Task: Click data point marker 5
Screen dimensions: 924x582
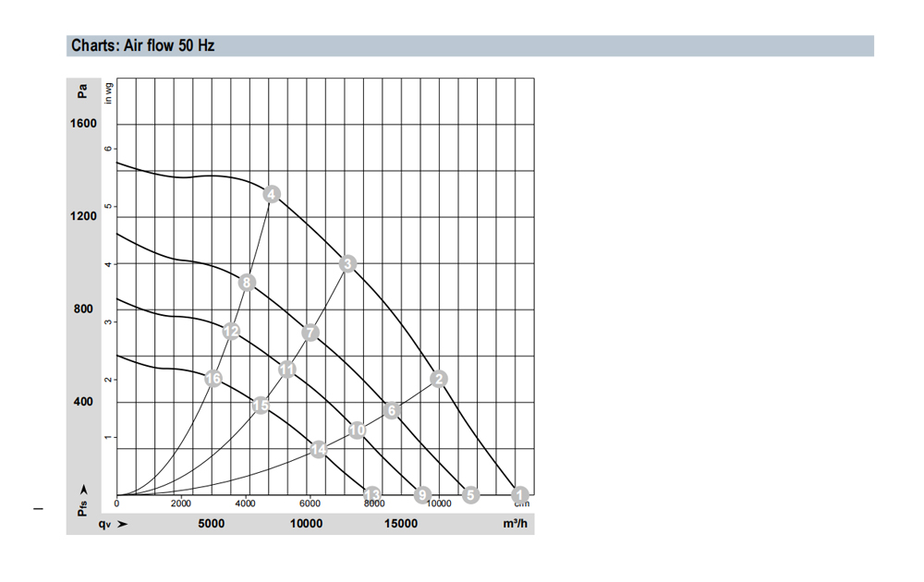Action: [470, 495]
